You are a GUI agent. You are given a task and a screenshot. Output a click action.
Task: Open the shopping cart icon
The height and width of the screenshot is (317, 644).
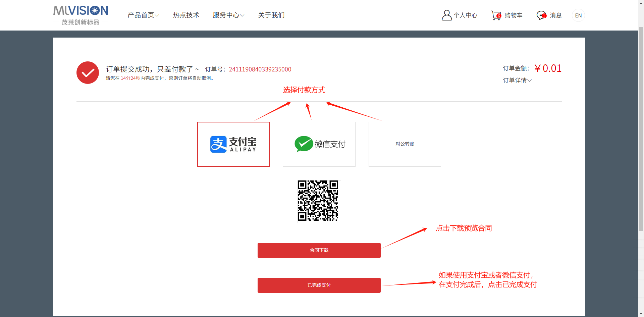[x=496, y=15]
